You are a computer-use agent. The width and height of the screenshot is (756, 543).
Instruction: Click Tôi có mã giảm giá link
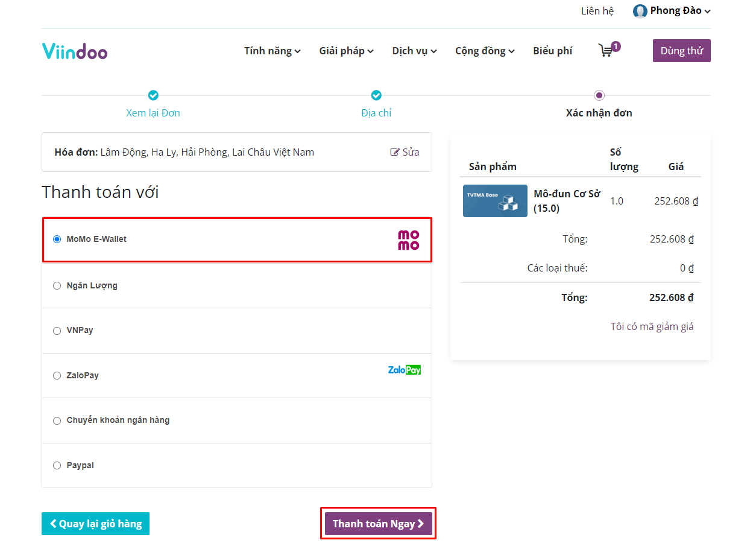pos(652,326)
